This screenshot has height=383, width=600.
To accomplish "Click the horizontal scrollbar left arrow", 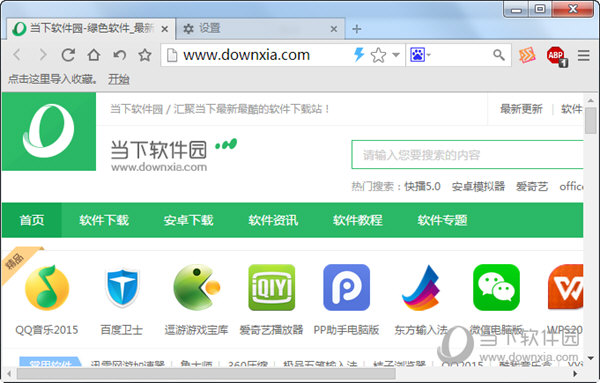I will (x=9, y=373).
